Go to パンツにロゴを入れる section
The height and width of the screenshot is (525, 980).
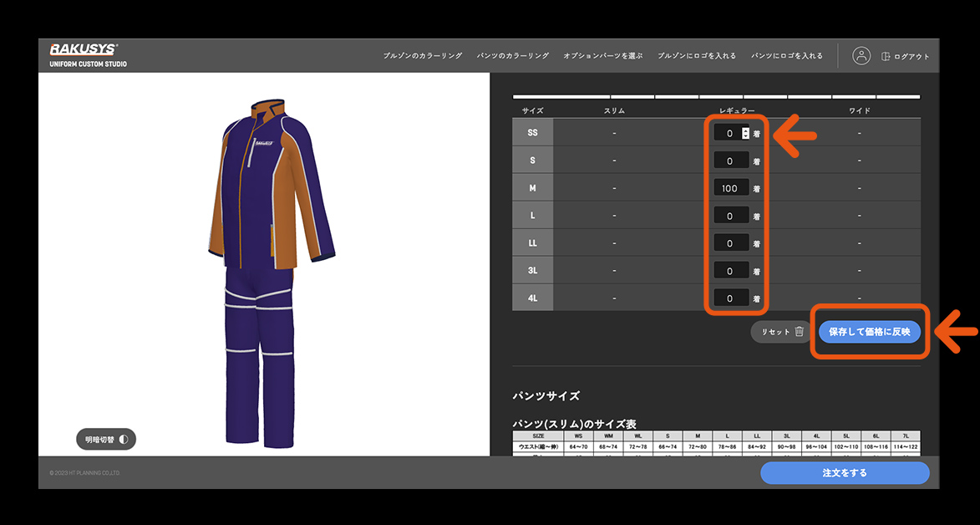(787, 56)
